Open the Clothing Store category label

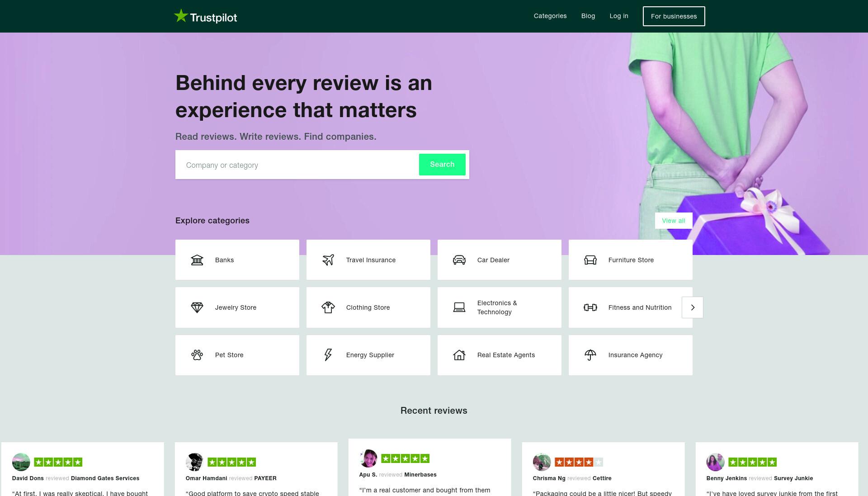(x=368, y=307)
